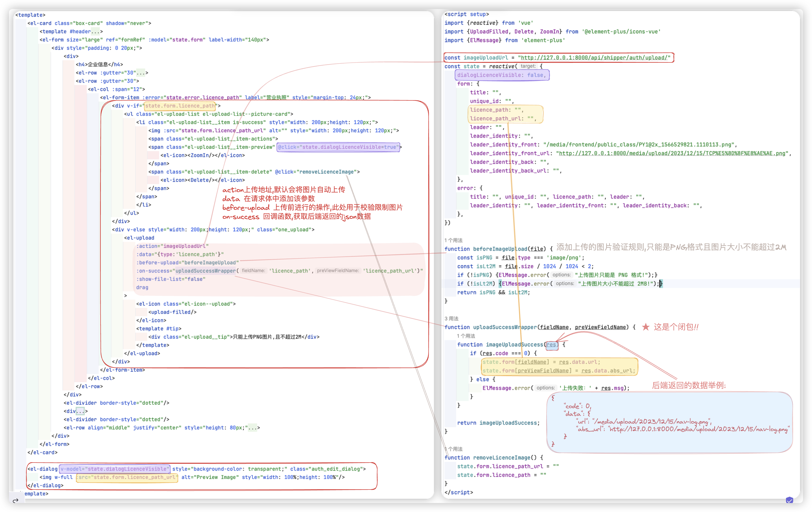Click the removeLicenceImage @click handler name
Viewport: 812px width, 512px height.
click(x=327, y=172)
